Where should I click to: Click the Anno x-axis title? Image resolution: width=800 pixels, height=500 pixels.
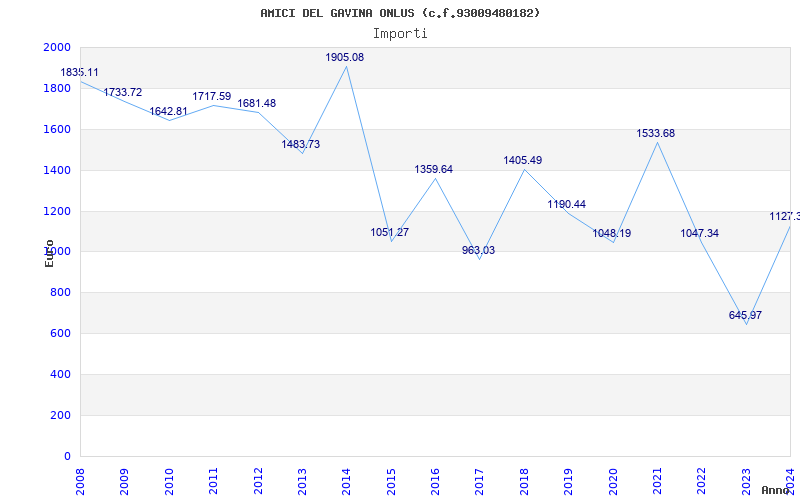[x=778, y=491]
